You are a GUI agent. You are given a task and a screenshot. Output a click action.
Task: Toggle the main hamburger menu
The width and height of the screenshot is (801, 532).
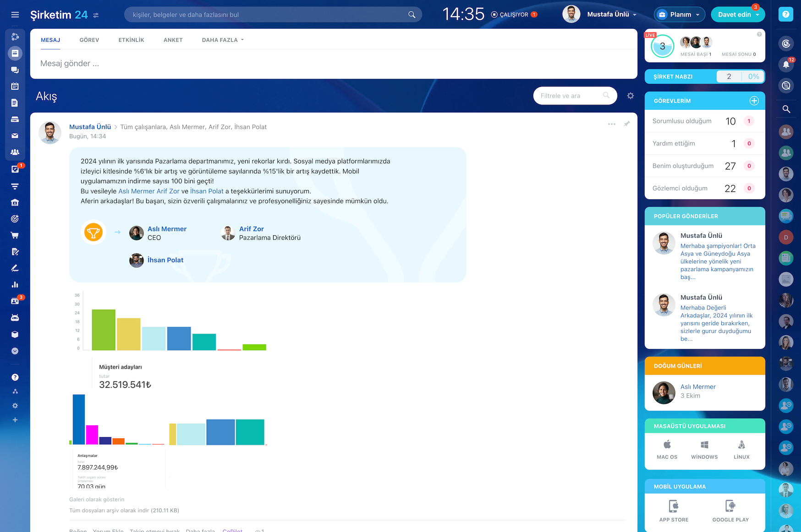pos(15,15)
